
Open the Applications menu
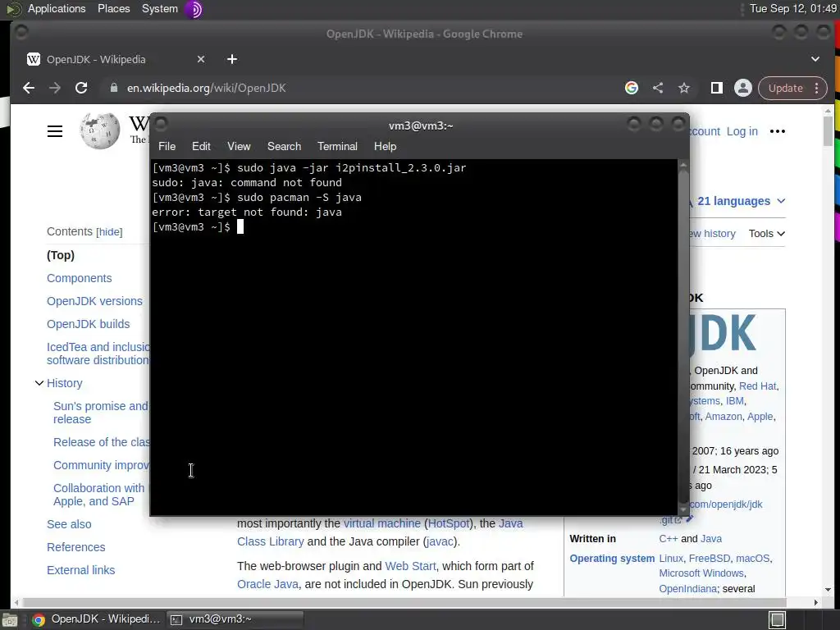57,8
